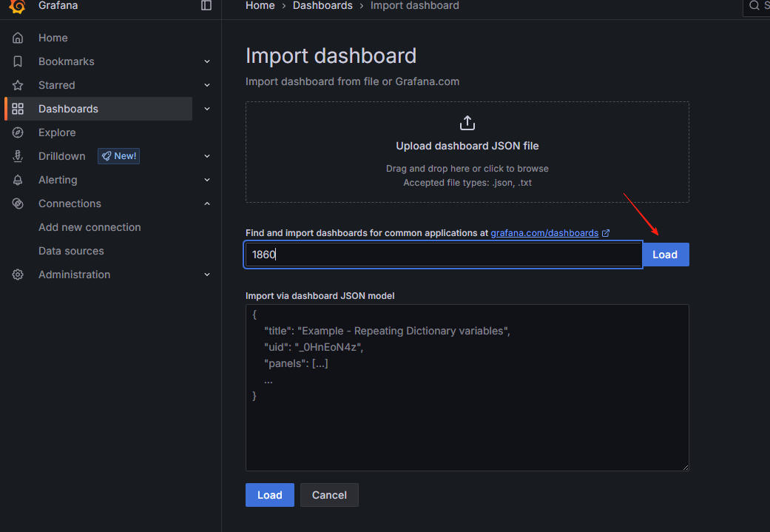Click 'Accepted file types: .json, .txt' text
This screenshot has height=532, width=770.
[467, 183]
